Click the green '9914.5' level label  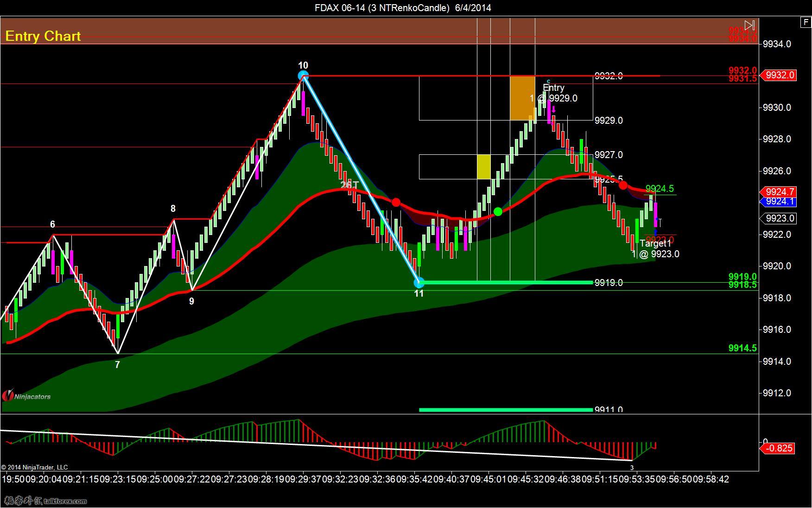coord(742,348)
